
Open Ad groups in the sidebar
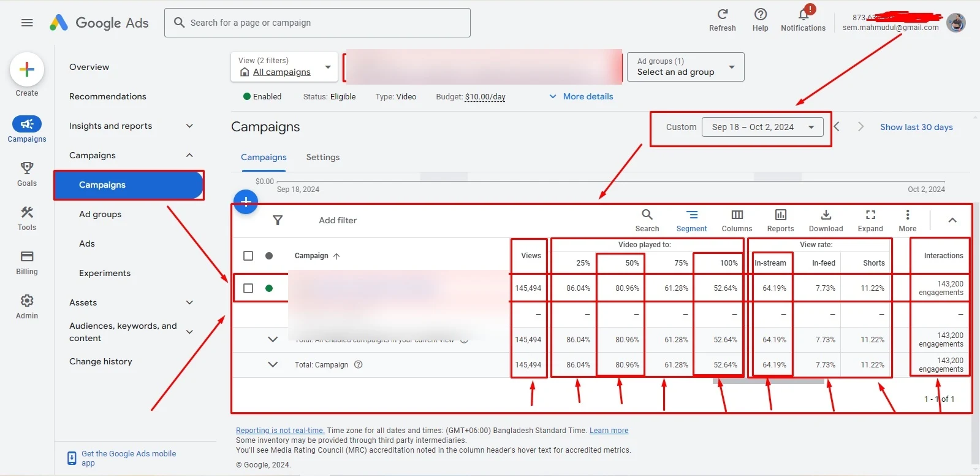pyautogui.click(x=101, y=214)
